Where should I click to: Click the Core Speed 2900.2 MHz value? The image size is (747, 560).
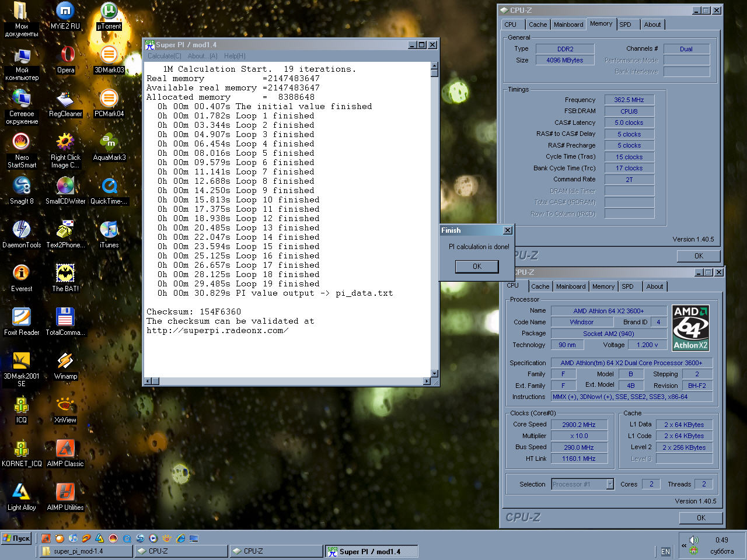pyautogui.click(x=579, y=425)
